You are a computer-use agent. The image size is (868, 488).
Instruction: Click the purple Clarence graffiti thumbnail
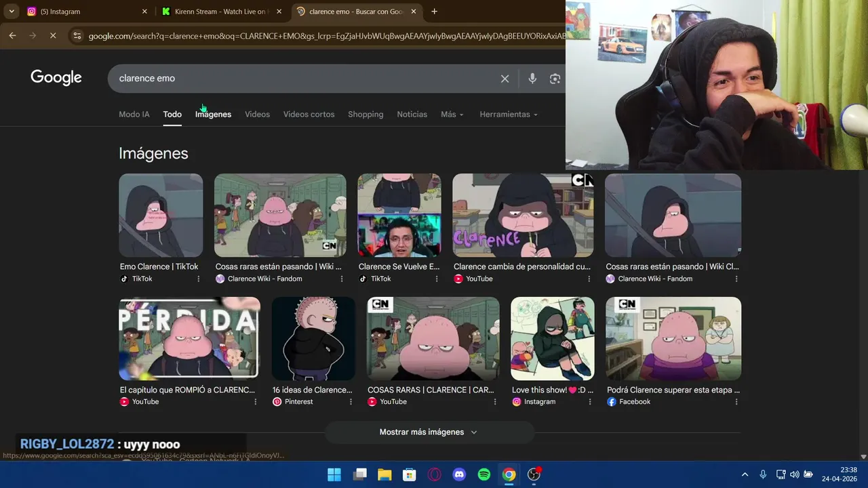click(523, 216)
